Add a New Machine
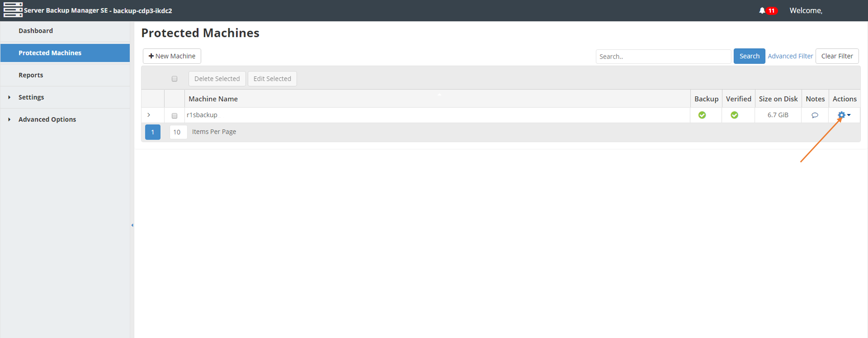This screenshot has height=338, width=868. pos(172,56)
